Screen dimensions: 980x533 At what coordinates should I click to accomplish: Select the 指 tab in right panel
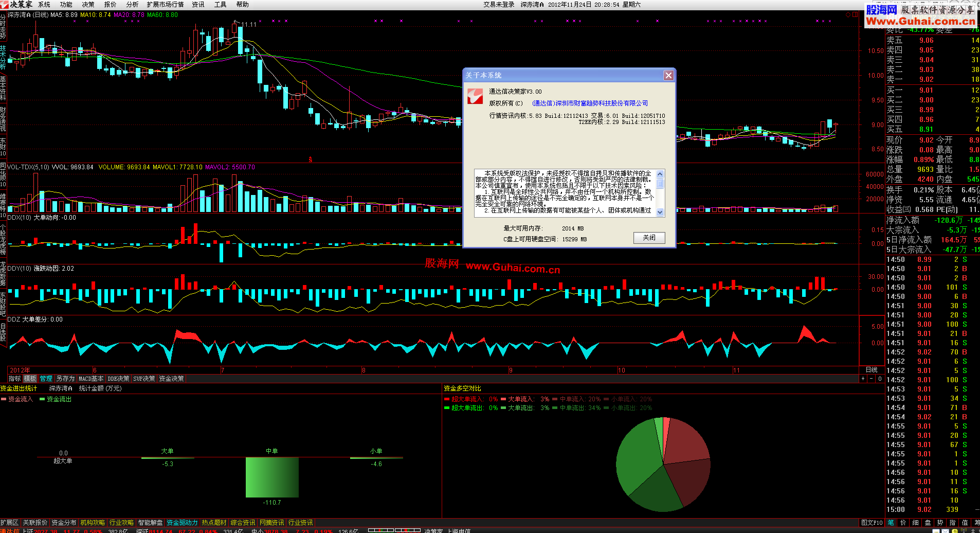[953, 523]
